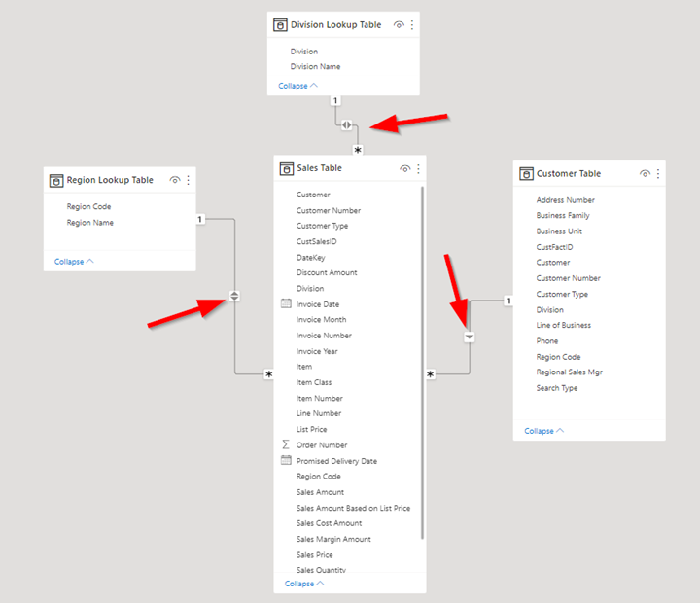Select the Discount Amount field
This screenshot has width=700, height=603.
point(327,272)
